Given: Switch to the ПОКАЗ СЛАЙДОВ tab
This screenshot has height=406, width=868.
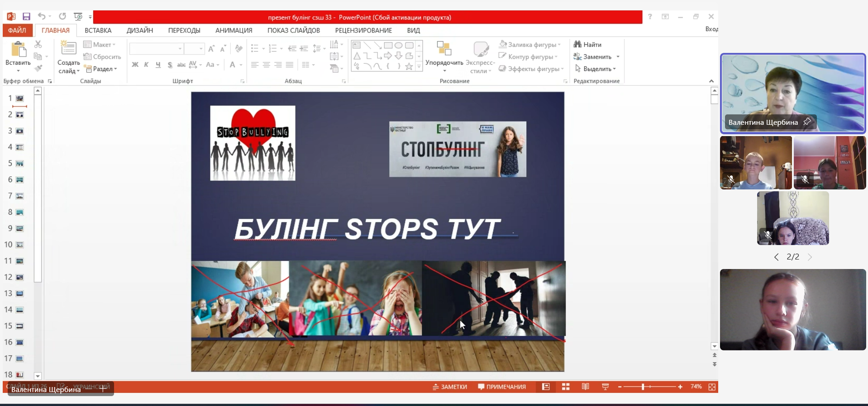Looking at the screenshot, I should (293, 30).
